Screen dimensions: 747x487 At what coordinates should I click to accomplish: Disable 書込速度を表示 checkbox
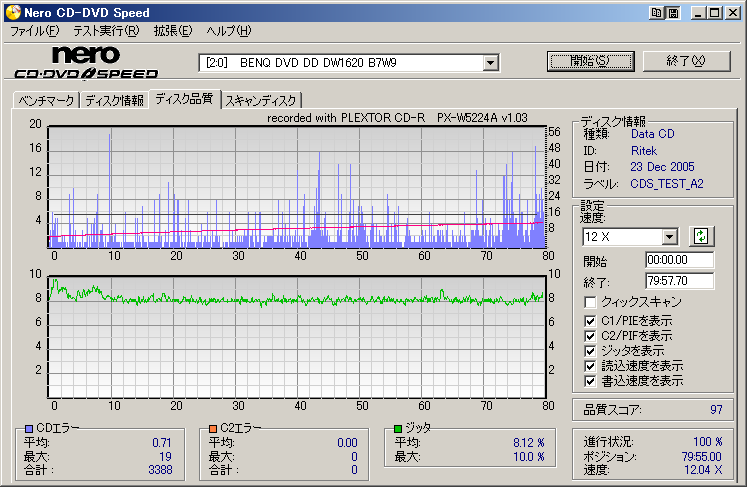click(x=591, y=381)
